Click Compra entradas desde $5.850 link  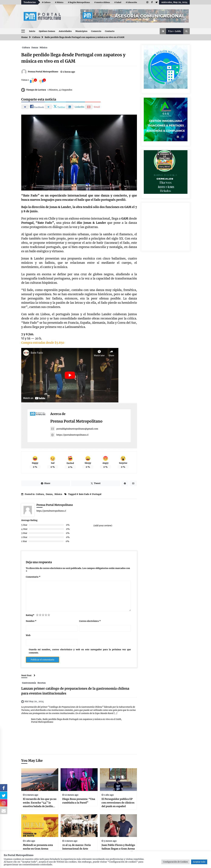point(43,343)
